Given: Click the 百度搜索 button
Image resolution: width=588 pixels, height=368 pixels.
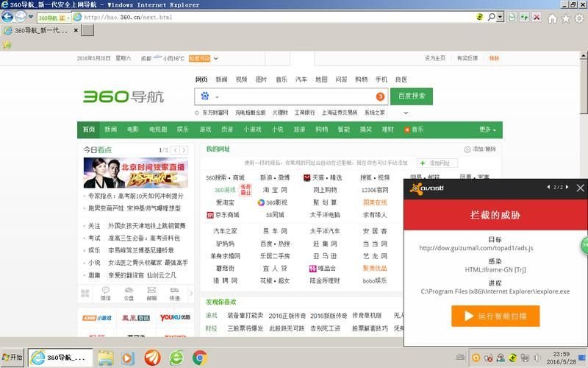Looking at the screenshot, I should tap(412, 96).
